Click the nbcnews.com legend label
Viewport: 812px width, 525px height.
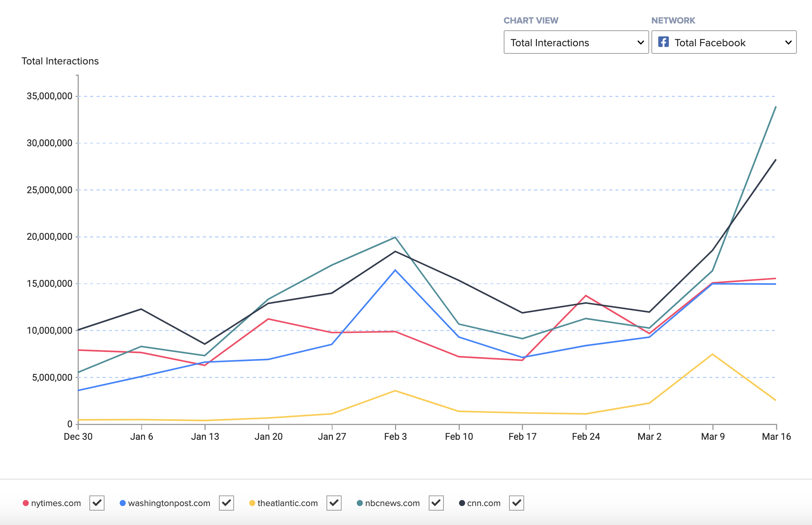392,503
